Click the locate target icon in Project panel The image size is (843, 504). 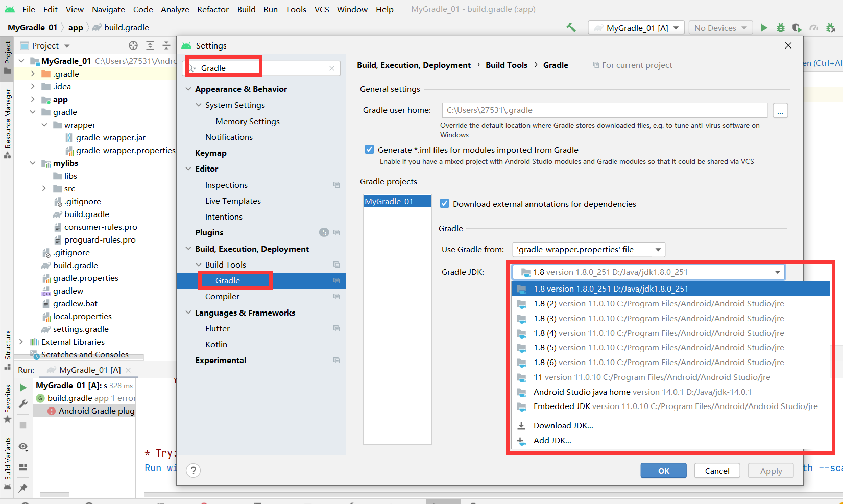tap(133, 45)
